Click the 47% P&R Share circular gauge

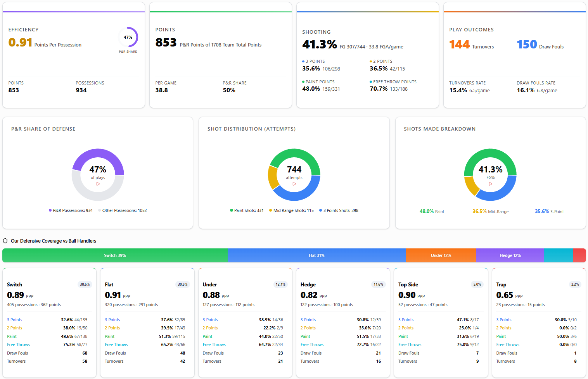128,37
